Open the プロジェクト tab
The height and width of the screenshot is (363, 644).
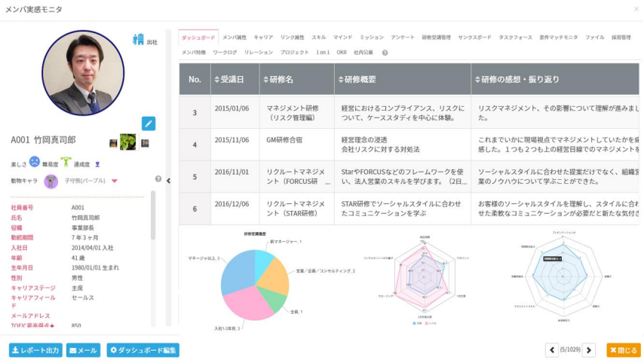(x=295, y=53)
